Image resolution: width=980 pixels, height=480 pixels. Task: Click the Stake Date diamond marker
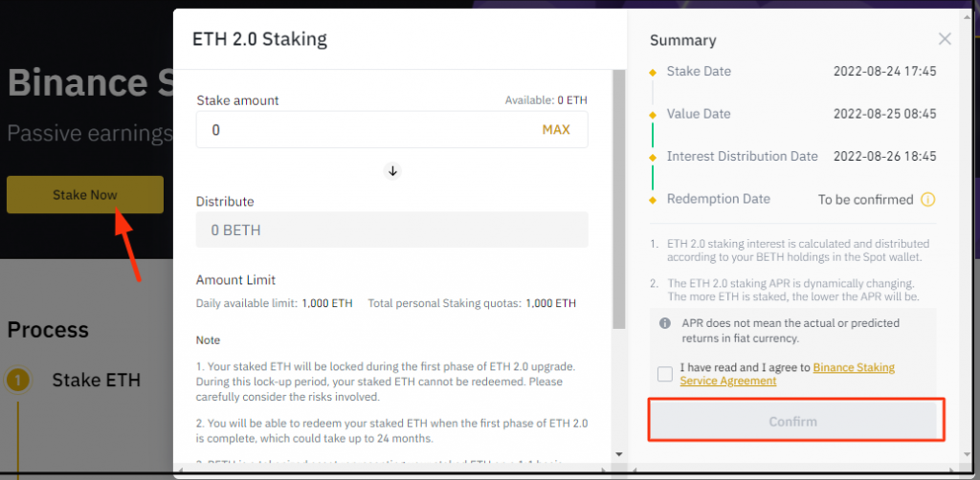[x=653, y=72]
